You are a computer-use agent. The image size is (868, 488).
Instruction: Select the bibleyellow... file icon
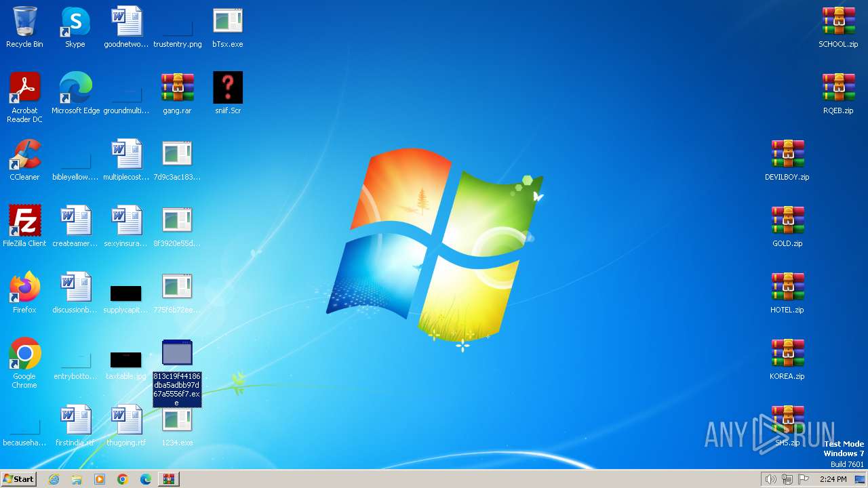coord(75,160)
